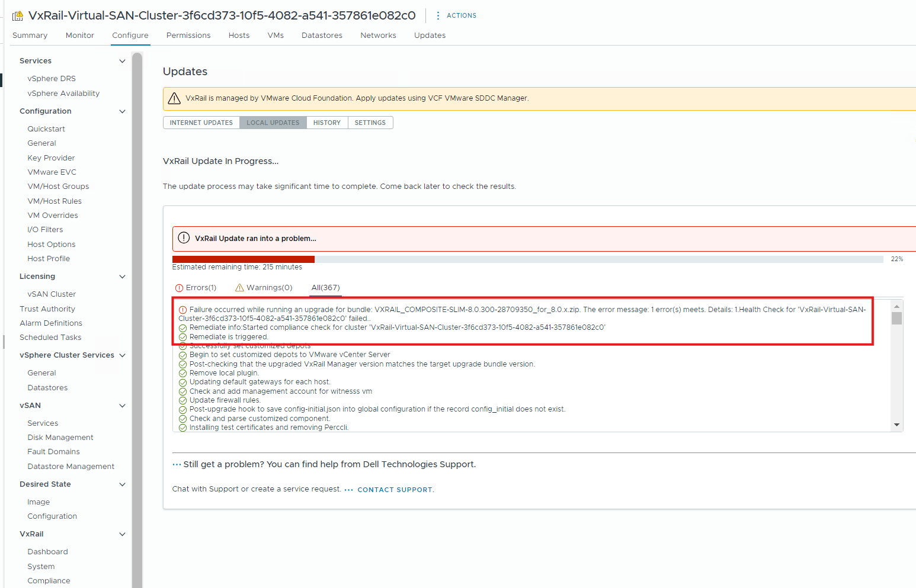Click the down arrow on the log scrollbar
The width and height of the screenshot is (916, 588).
(x=896, y=425)
